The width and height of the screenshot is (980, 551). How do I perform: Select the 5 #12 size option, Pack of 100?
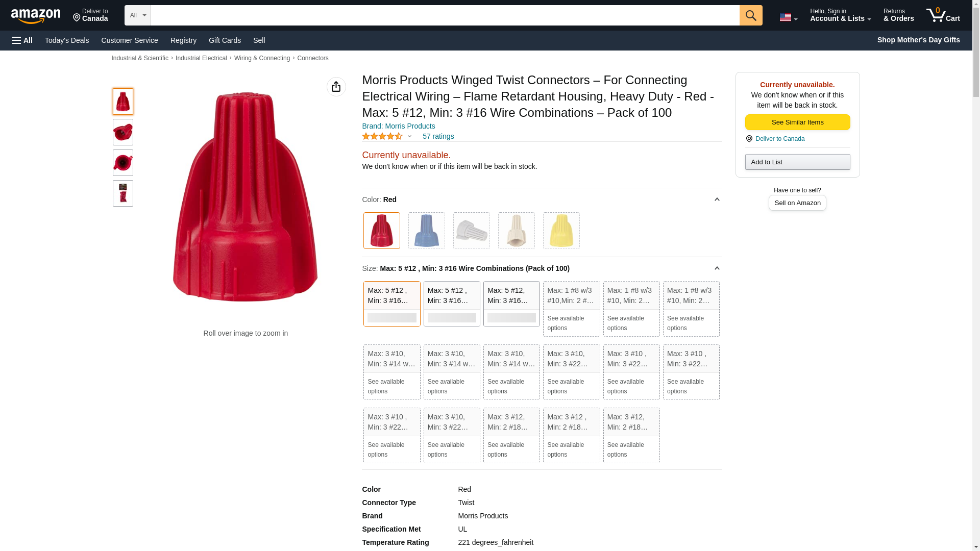391,304
